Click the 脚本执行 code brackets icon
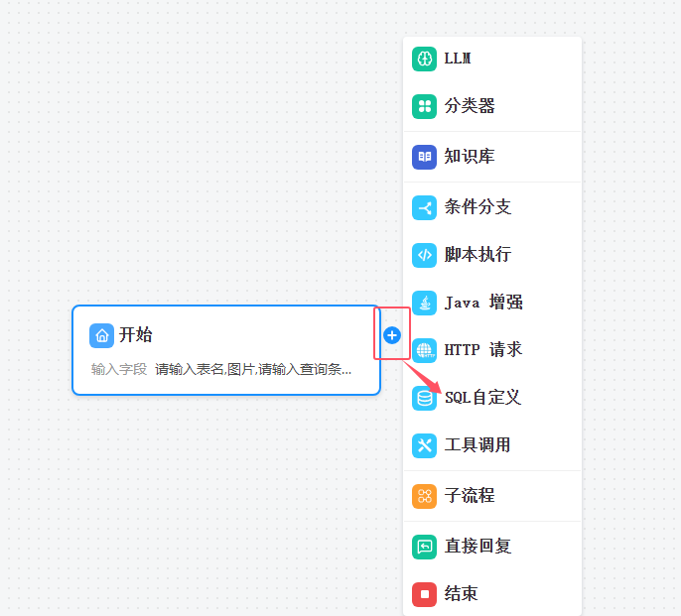The image size is (681, 616). (424, 255)
